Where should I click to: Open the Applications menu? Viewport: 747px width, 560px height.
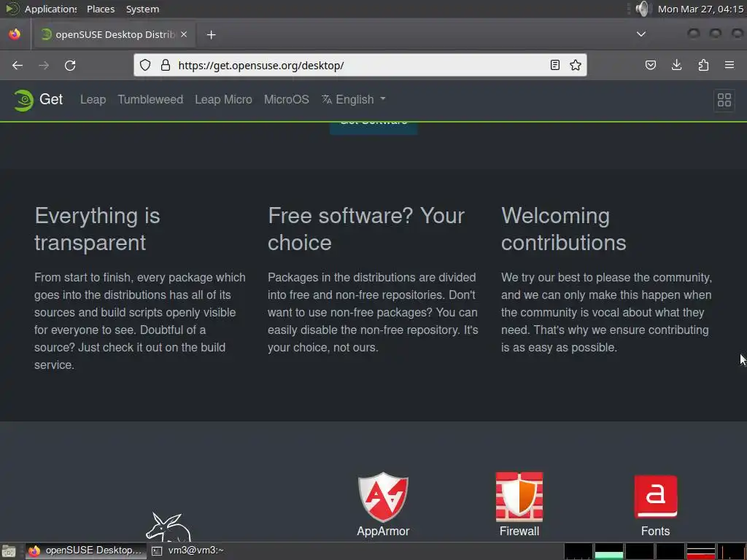(x=50, y=9)
